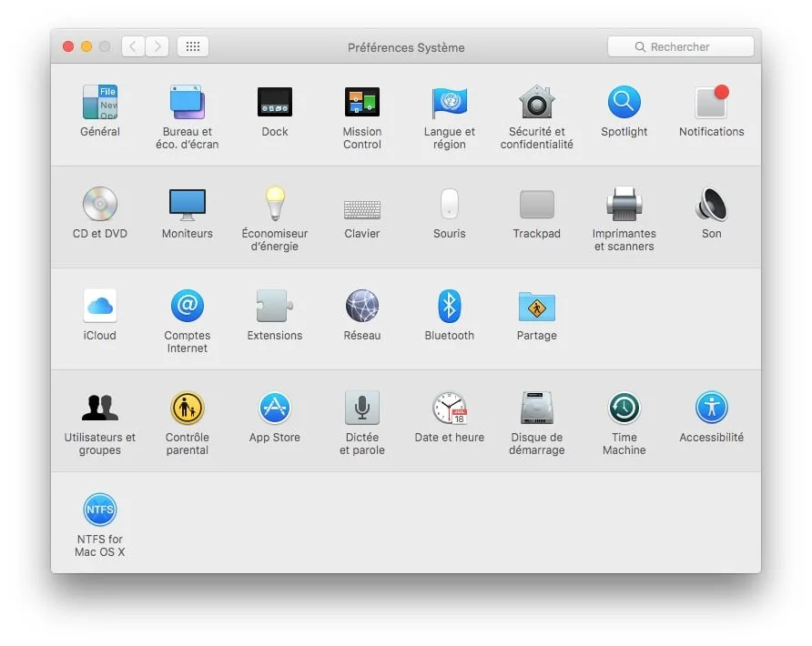Click the Rechercher search field

680,45
